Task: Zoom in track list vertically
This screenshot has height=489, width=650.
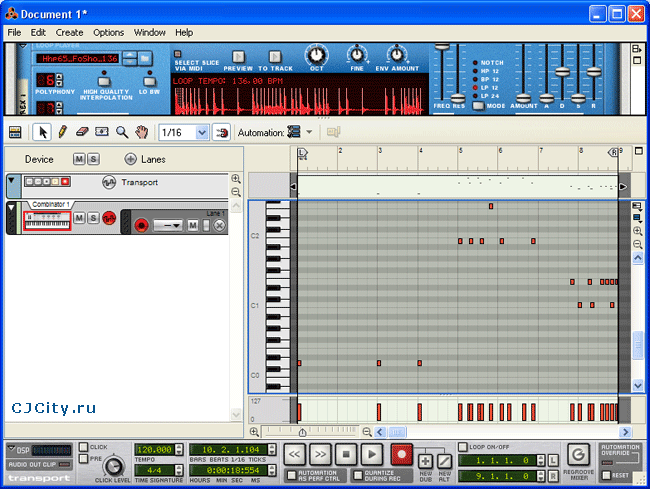Action: [x=236, y=179]
